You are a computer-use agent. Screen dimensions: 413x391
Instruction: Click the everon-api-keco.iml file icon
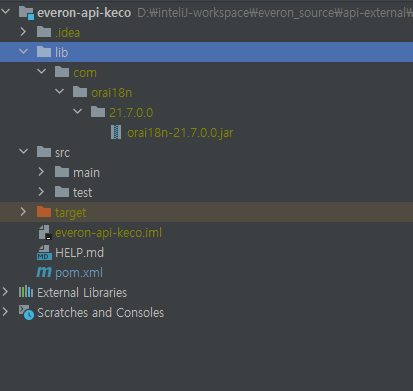point(44,232)
